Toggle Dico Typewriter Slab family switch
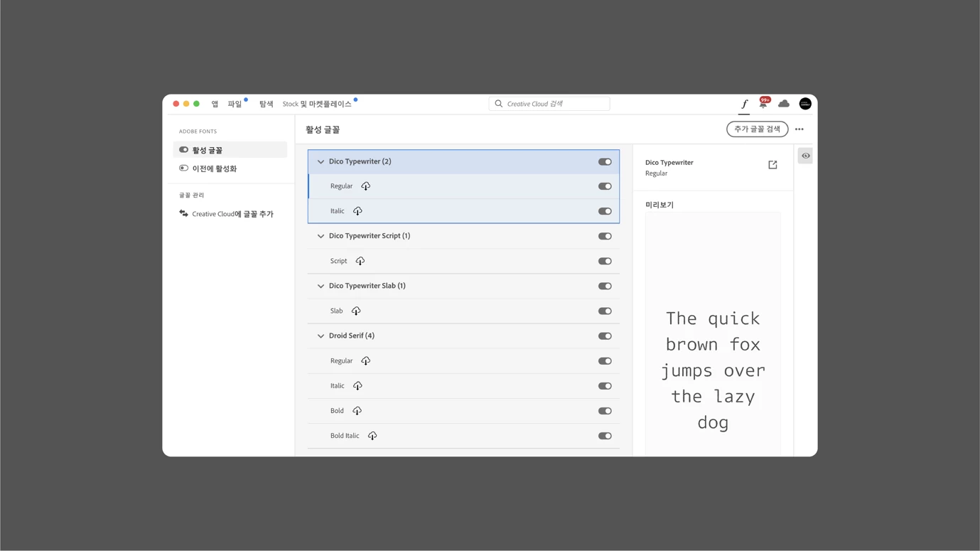980x551 pixels. point(605,286)
